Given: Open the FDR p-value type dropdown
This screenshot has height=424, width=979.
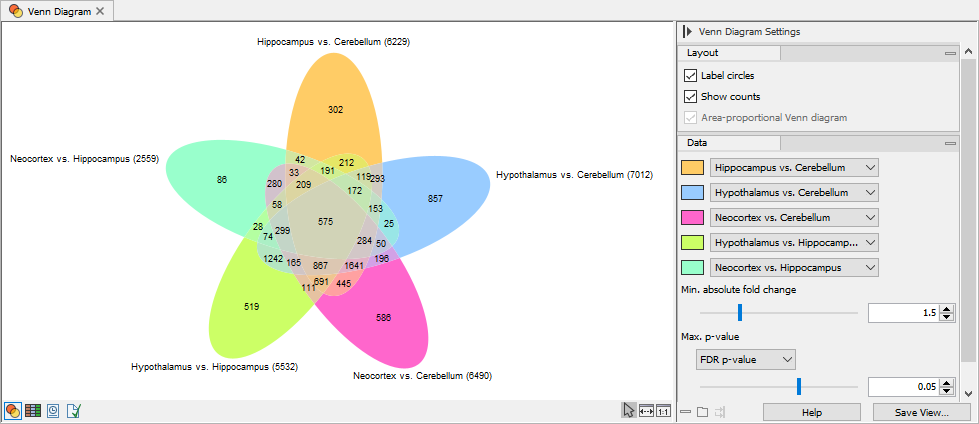Looking at the screenshot, I should coord(746,358).
